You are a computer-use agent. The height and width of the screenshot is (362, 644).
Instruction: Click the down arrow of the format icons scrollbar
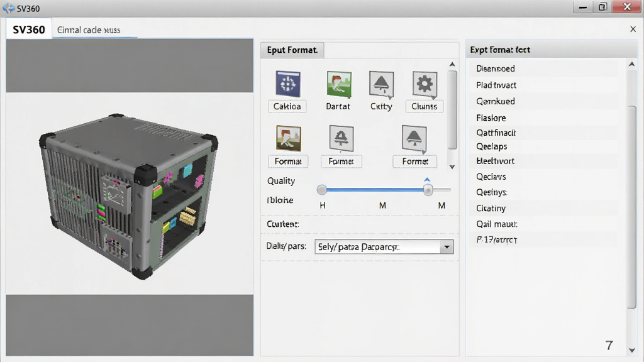coord(452,167)
